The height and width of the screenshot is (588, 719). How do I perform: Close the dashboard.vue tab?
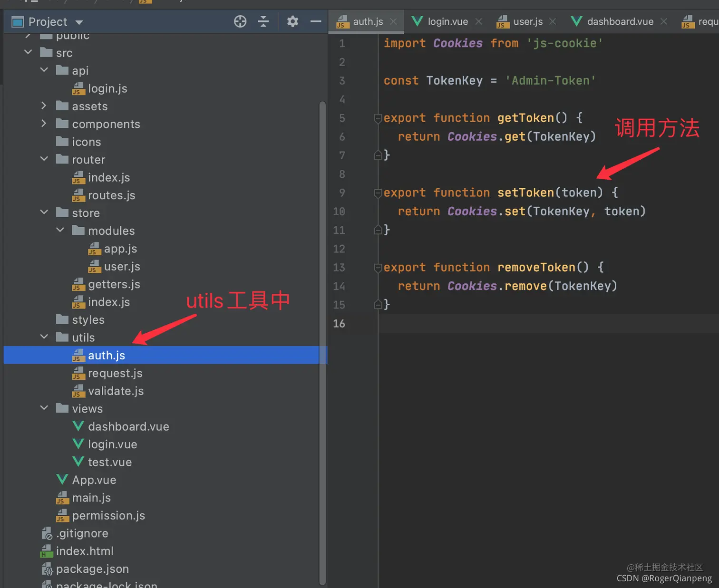pos(664,21)
